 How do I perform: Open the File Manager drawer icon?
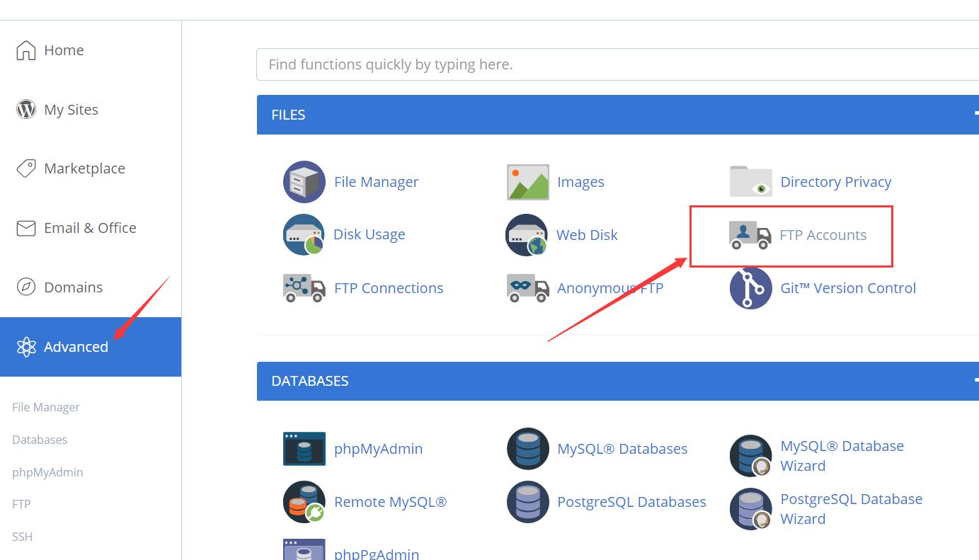[x=304, y=182]
